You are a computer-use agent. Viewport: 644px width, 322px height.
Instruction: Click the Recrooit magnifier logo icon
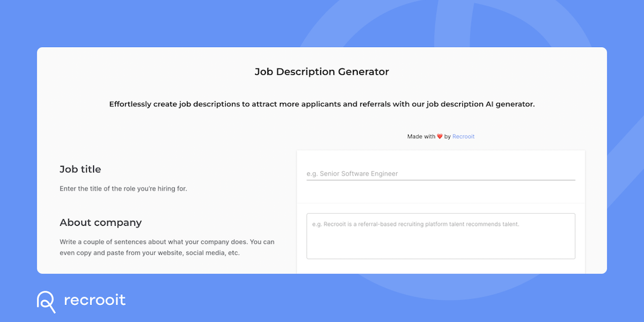pos(46,301)
